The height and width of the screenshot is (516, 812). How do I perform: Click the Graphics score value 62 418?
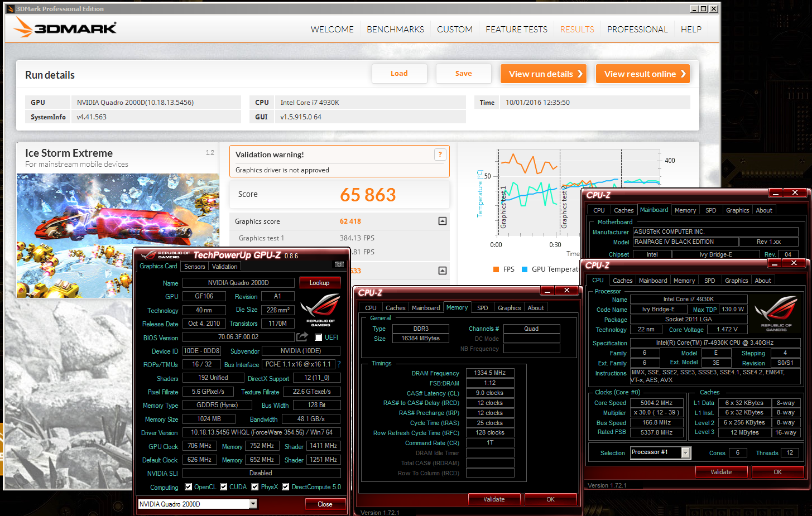click(x=350, y=221)
